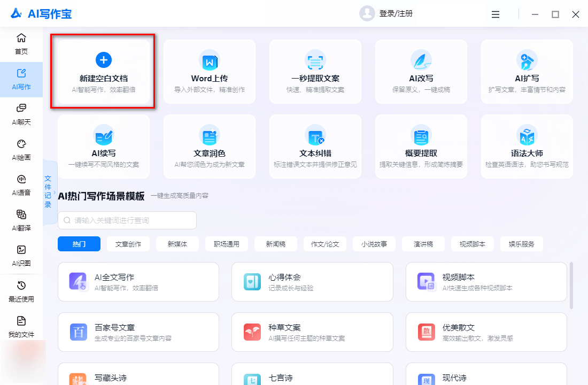Click 登录/注册 to sign in
Image resolution: width=588 pixels, height=385 pixels.
396,14
